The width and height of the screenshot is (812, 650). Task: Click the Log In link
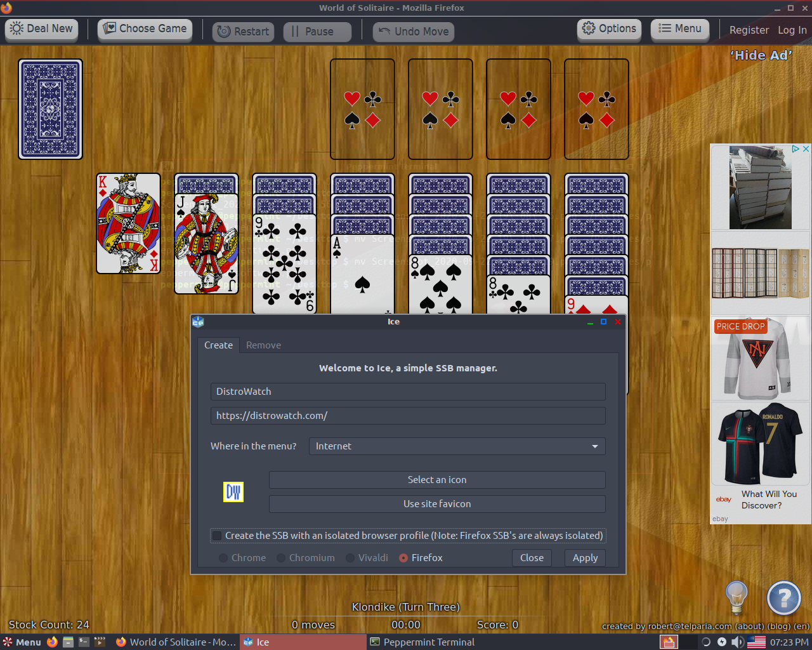792,30
